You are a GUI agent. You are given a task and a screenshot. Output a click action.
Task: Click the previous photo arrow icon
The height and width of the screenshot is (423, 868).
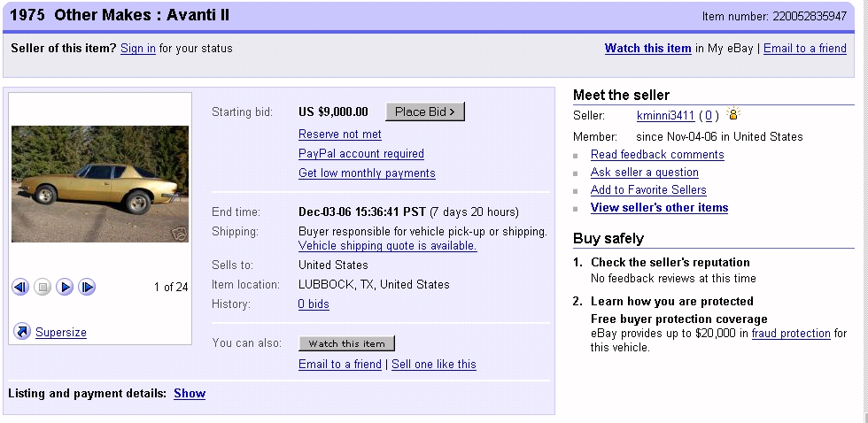(x=20, y=287)
